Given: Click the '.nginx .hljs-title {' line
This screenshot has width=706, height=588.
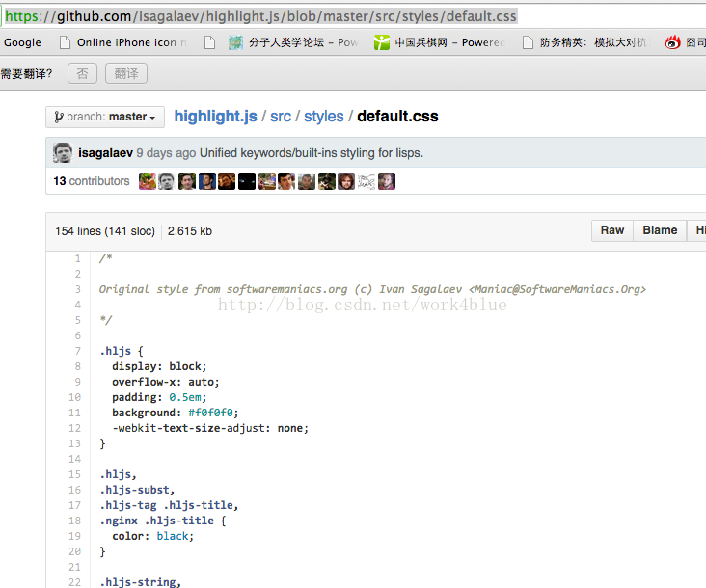Looking at the screenshot, I should (x=163, y=521).
